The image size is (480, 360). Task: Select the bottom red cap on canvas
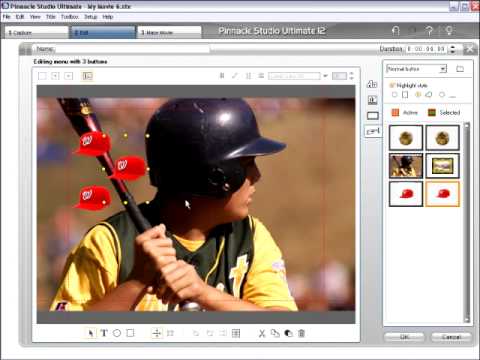93,198
